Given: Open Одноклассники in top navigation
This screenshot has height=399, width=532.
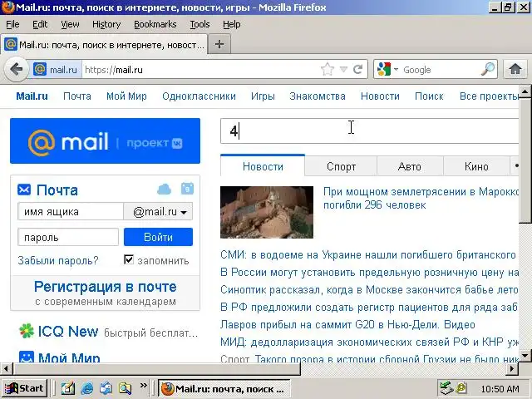Looking at the screenshot, I should click(x=199, y=96).
